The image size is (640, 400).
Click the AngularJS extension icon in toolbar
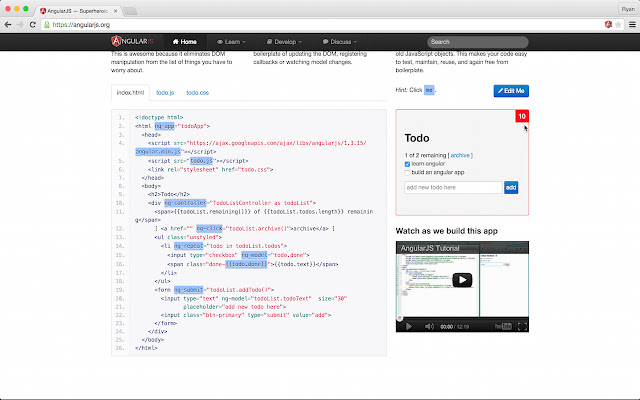coord(609,22)
